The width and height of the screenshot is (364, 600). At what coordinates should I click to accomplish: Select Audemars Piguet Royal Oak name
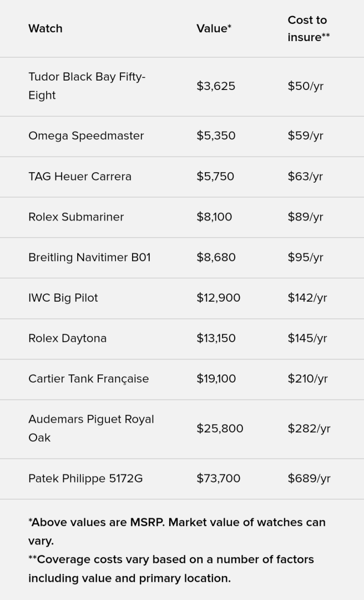[x=91, y=428]
